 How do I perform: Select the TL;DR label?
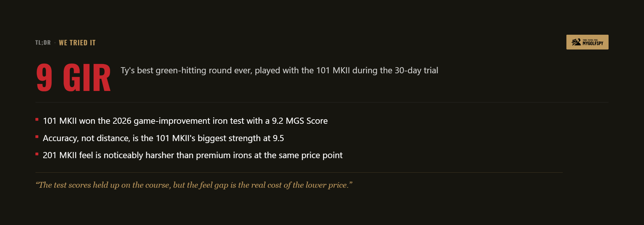coord(43,43)
